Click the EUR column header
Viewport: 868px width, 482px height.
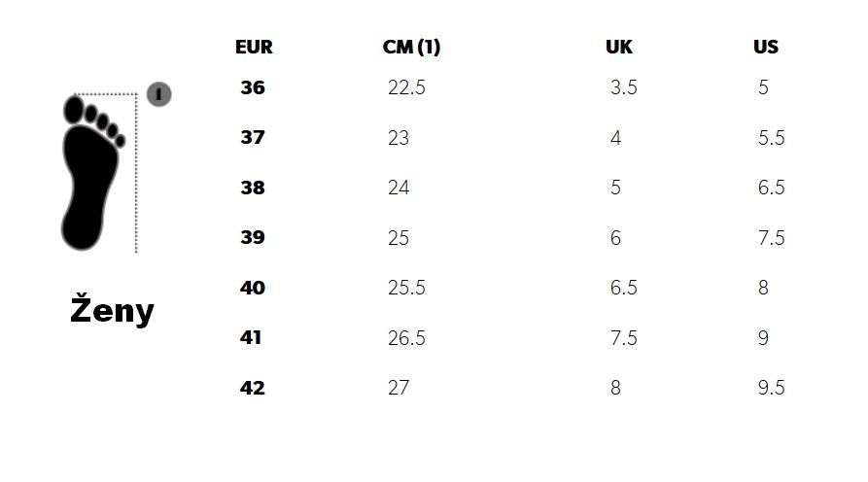254,47
